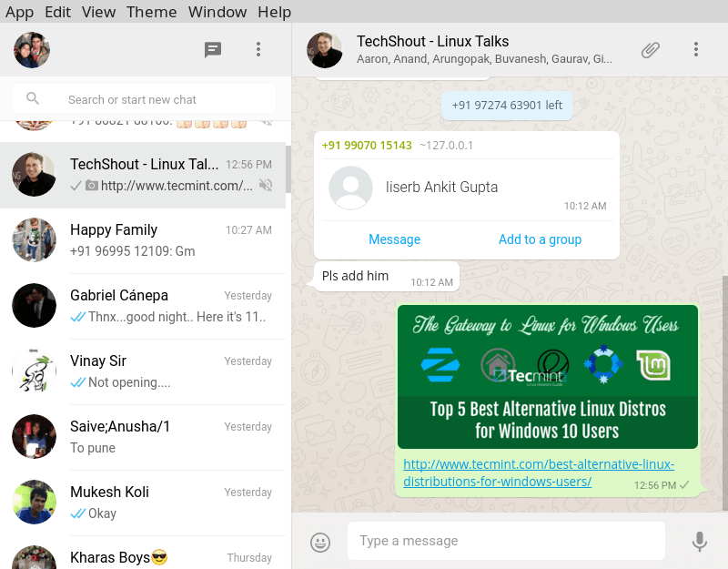Open the Kharas Boys chat
Viewport: 728px width, 569px height.
point(143,553)
